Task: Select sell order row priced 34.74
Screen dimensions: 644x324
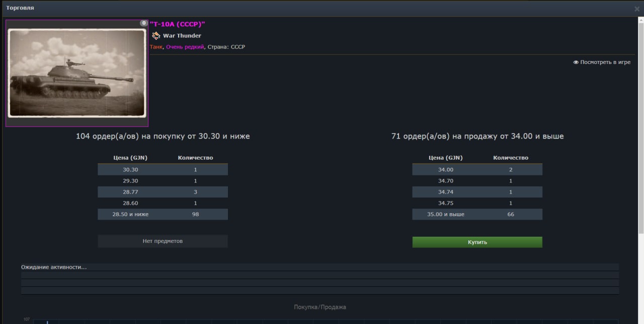Action: 477,192
